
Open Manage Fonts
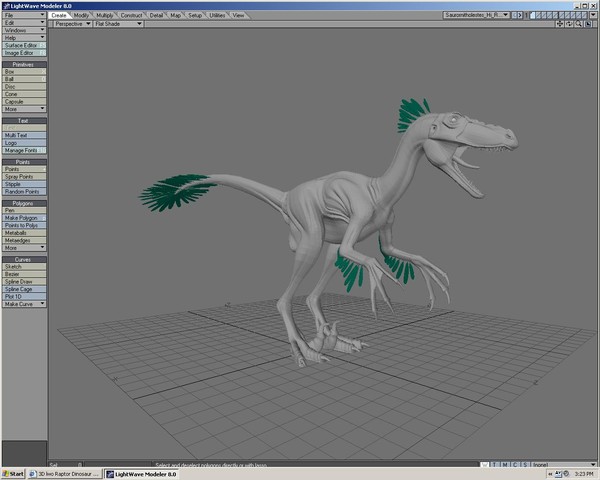pos(24,150)
